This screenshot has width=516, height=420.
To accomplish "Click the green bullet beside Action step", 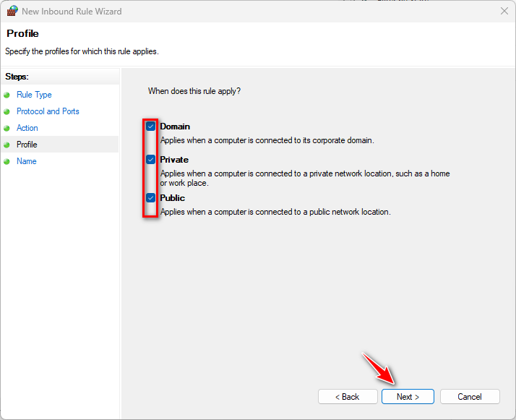I will [7, 128].
